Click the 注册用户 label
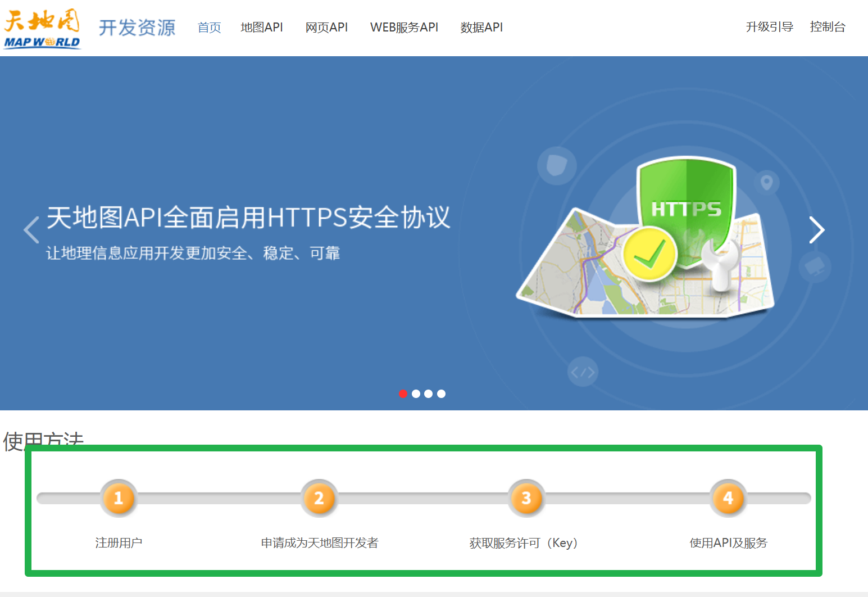 coord(119,542)
